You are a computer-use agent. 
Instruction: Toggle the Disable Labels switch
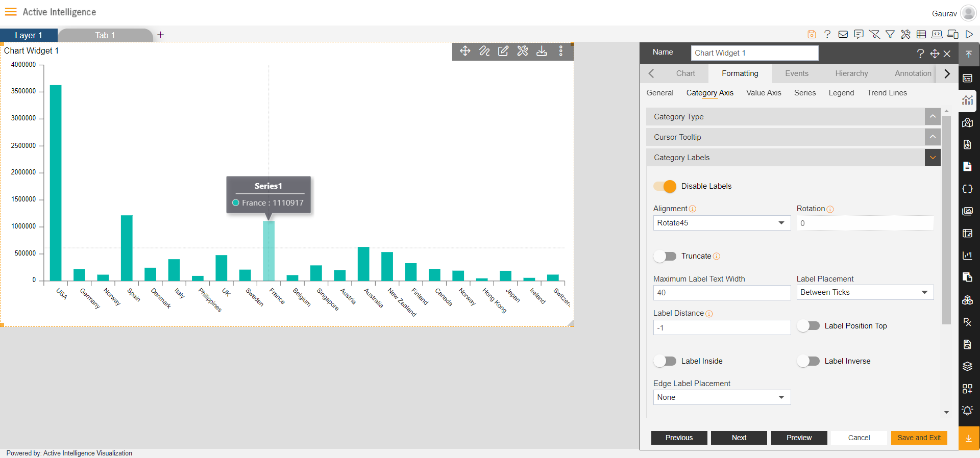[665, 186]
